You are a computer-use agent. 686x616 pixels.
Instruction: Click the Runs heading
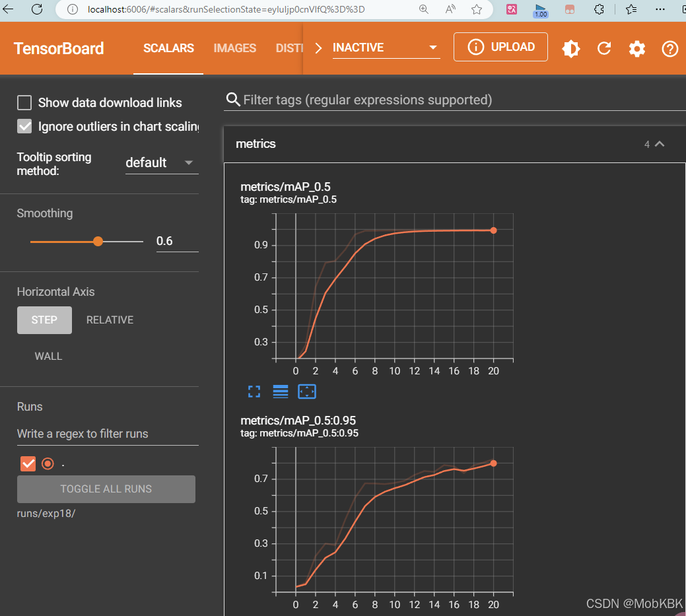coord(30,407)
